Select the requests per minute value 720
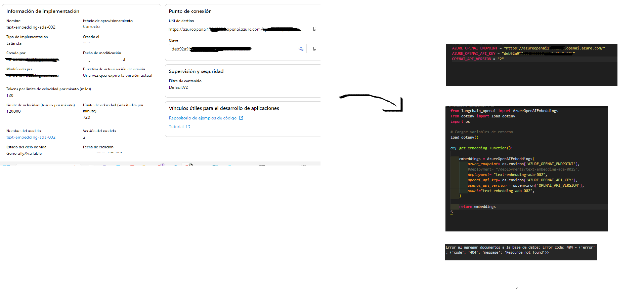644x293 pixels. pyautogui.click(x=86, y=117)
